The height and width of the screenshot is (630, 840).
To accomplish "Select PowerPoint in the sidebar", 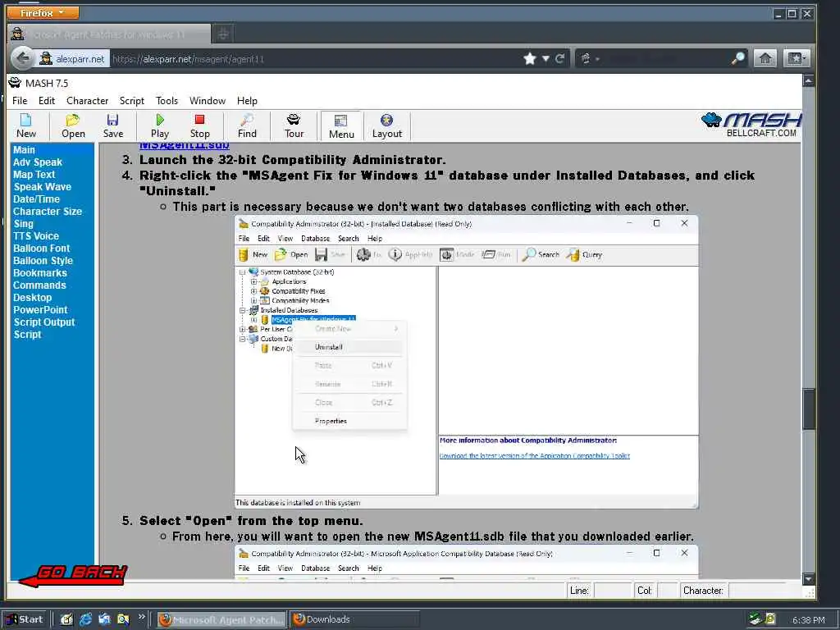I will (41, 310).
